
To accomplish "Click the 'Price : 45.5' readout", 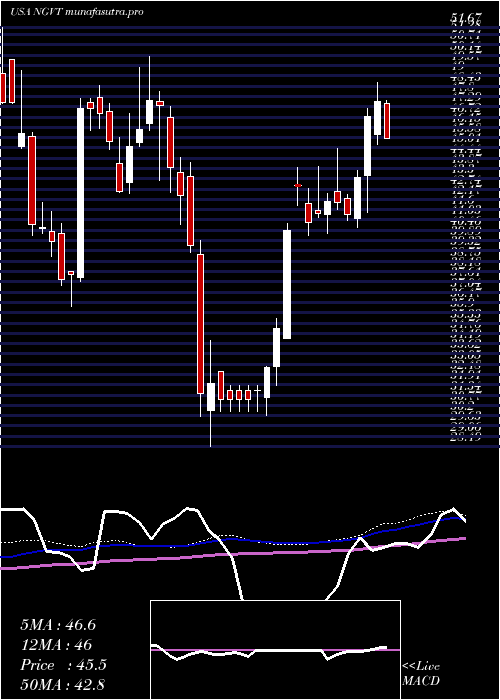I will [63, 665].
